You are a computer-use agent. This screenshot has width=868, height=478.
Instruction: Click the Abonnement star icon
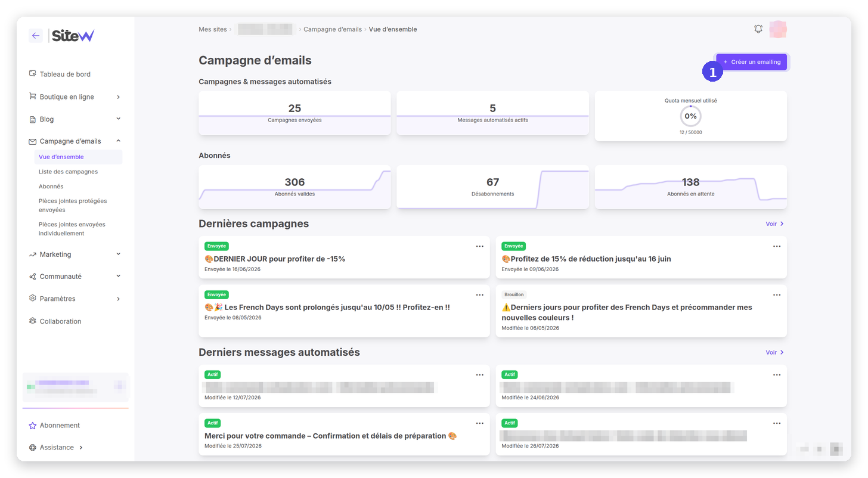click(33, 426)
